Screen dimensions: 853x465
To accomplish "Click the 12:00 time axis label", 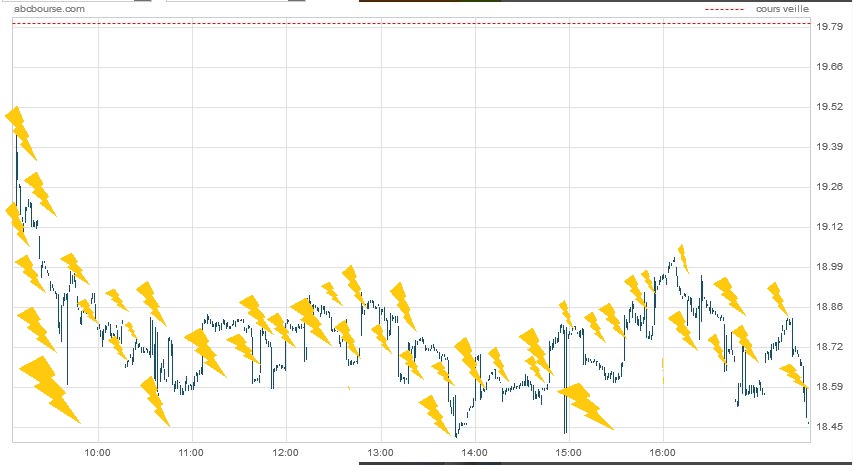I will [x=285, y=452].
